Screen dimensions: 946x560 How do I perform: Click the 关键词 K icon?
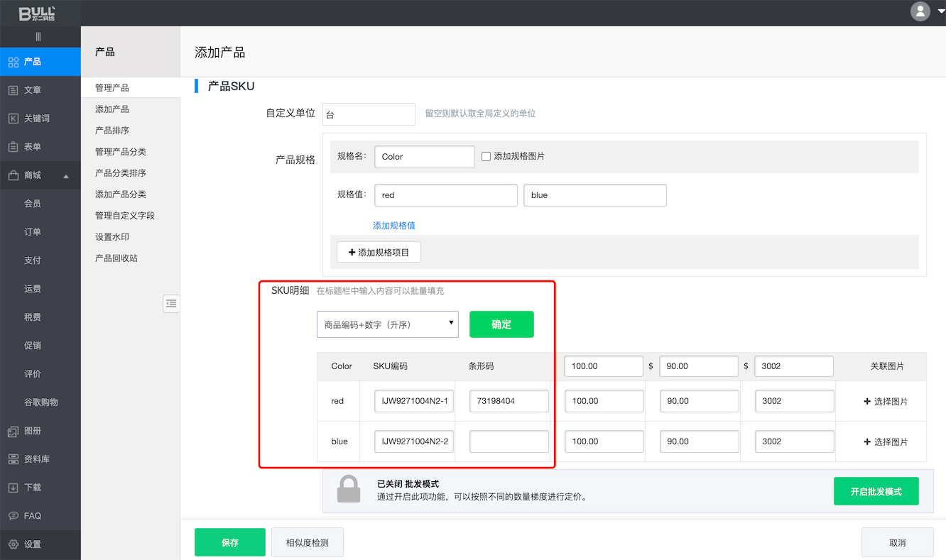pyautogui.click(x=13, y=119)
